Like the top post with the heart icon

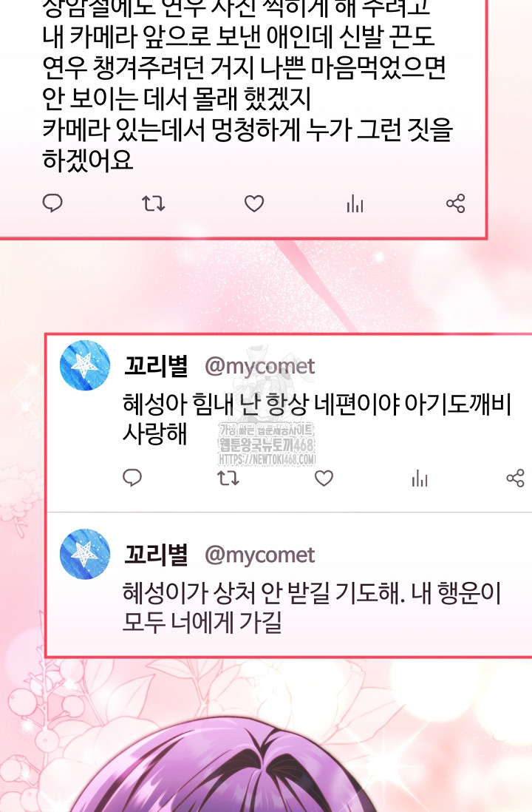(x=254, y=203)
